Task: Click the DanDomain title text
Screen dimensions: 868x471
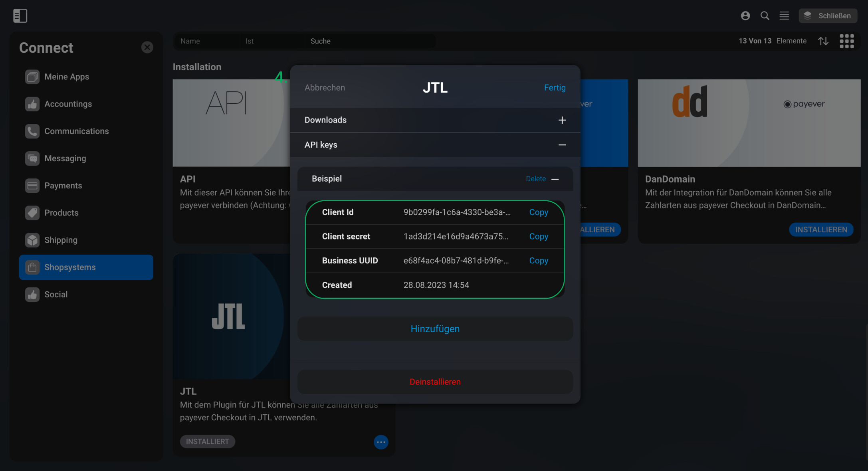Action: tap(670, 179)
